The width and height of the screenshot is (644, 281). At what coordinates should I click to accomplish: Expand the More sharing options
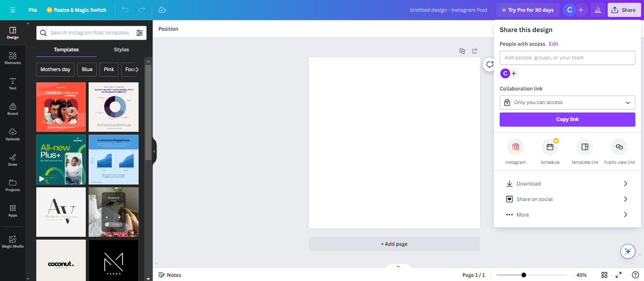[567, 215]
